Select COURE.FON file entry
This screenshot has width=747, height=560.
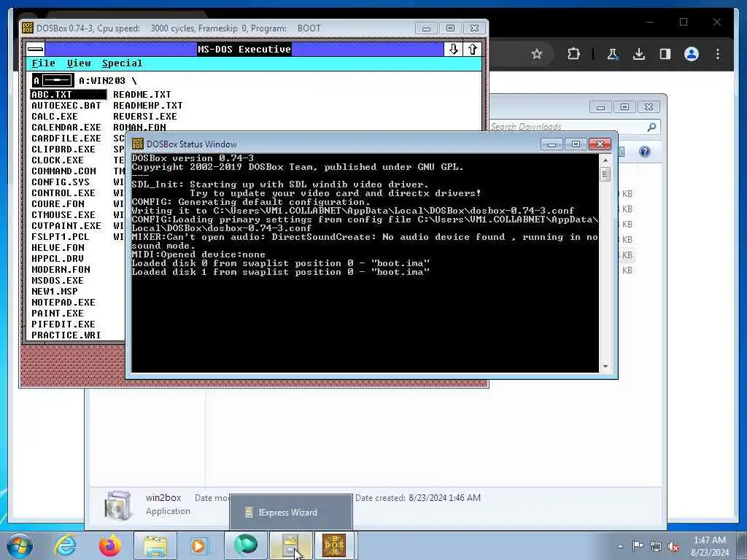[58, 204]
